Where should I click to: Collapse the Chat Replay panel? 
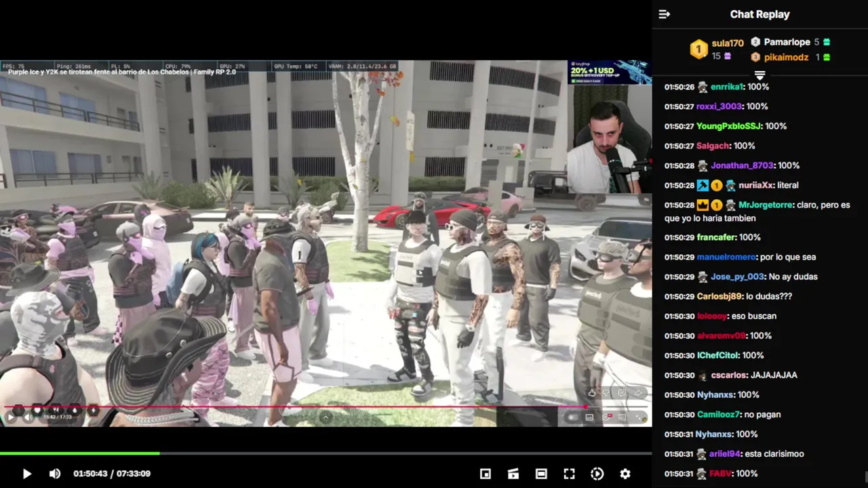coord(665,14)
